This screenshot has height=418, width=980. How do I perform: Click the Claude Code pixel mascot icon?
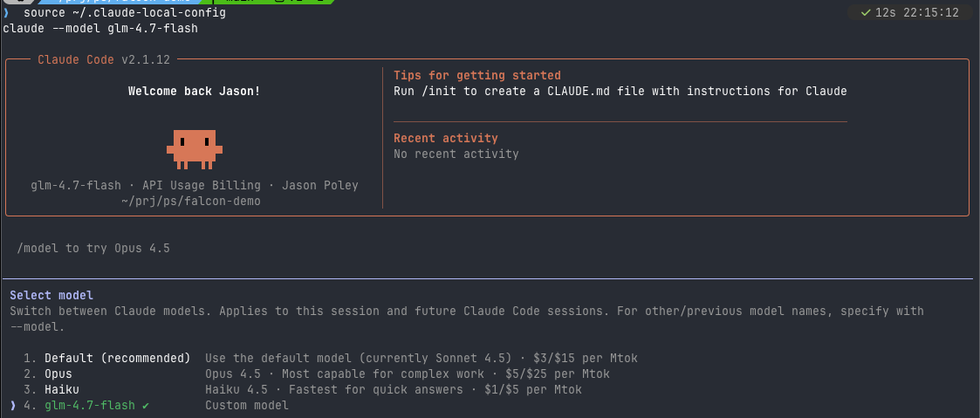194,147
